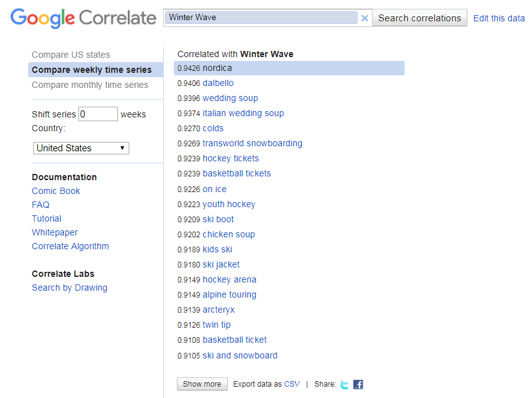Open the dalbello correlation
Viewport: 532px width, 398px height.
point(218,83)
